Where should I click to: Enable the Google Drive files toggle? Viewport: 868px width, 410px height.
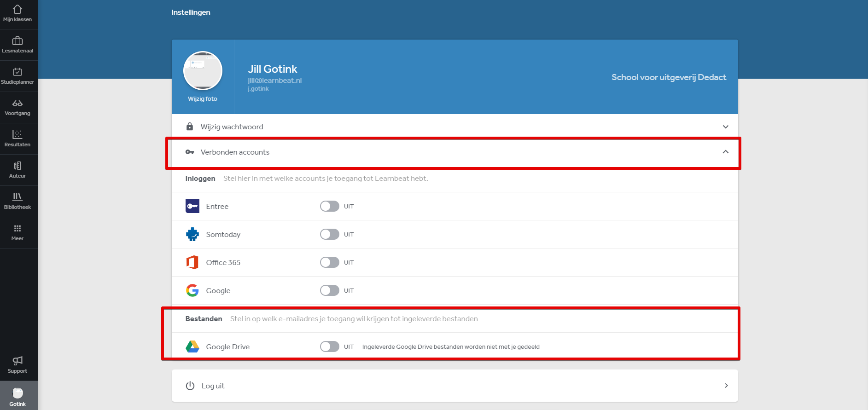point(330,346)
